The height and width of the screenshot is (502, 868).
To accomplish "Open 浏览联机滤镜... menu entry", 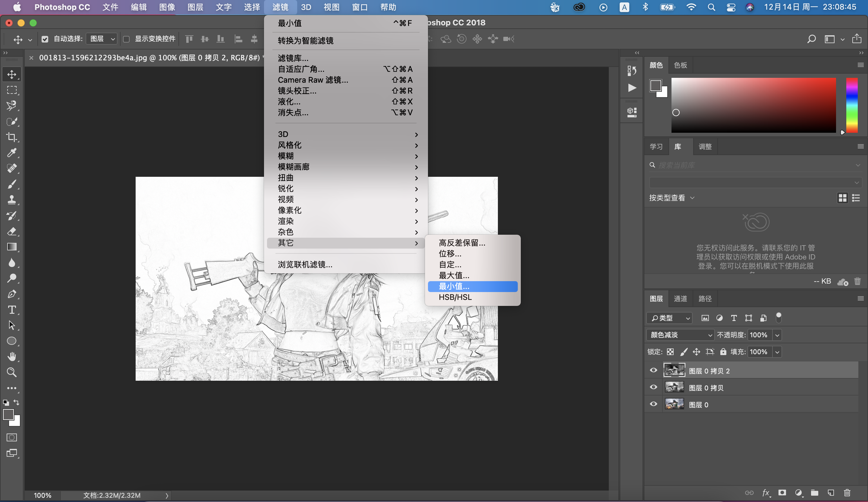I will (x=346, y=265).
